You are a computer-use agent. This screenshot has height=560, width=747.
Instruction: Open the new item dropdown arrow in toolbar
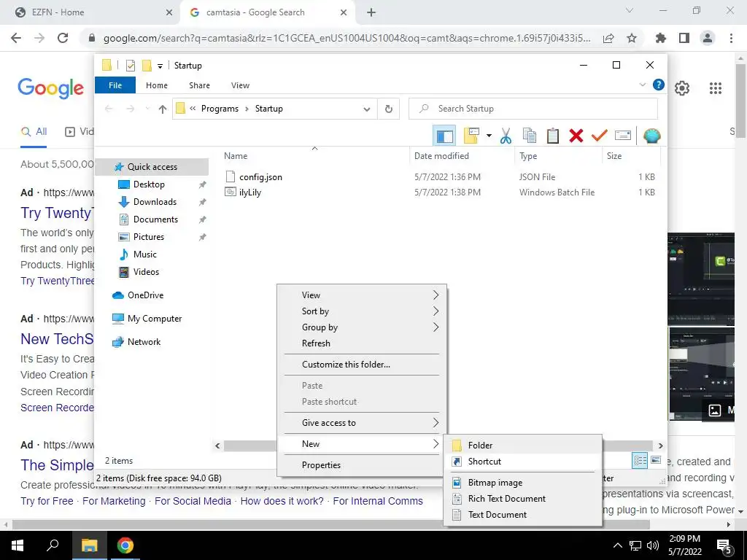[489, 136]
